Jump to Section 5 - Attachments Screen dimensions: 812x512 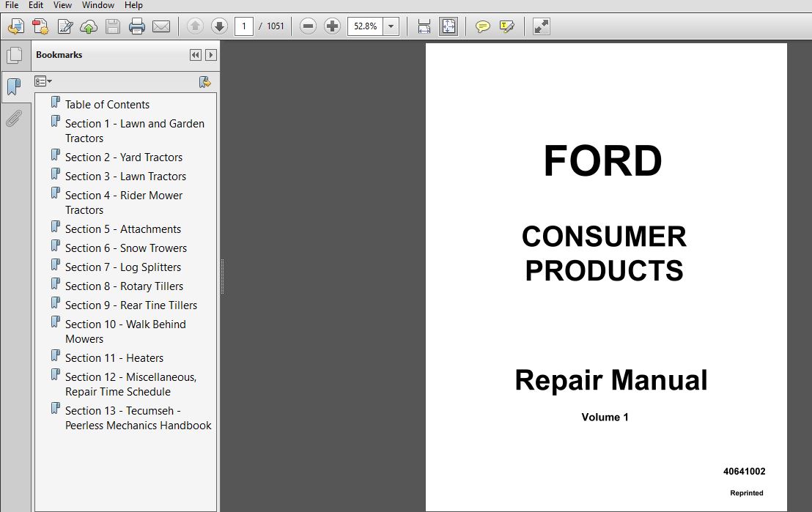coord(122,229)
